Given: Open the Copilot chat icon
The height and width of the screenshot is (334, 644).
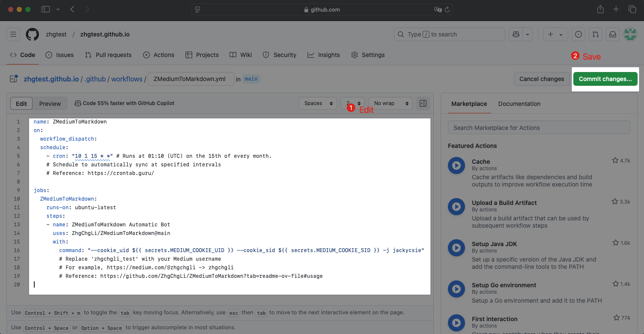Looking at the screenshot, I should [x=516, y=34].
